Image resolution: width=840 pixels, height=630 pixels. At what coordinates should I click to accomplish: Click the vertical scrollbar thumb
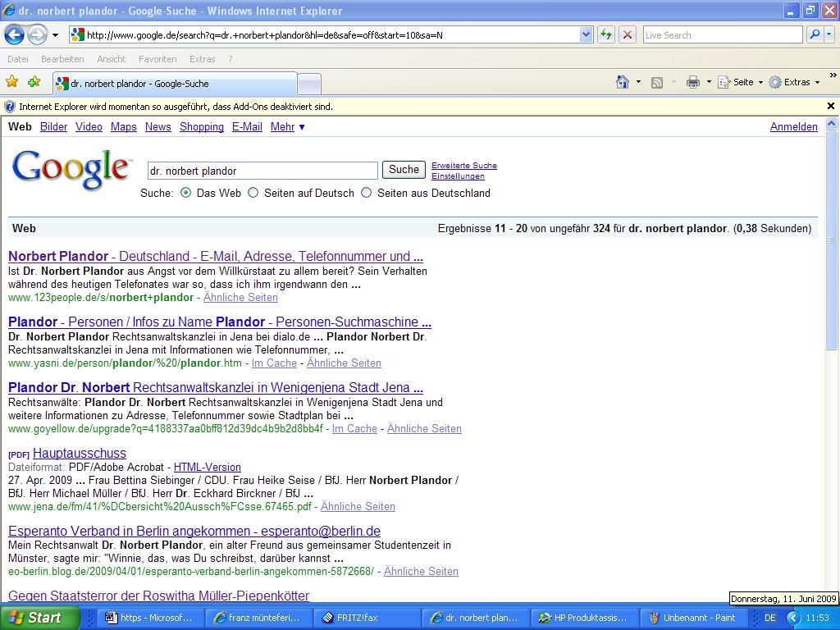[x=832, y=241]
